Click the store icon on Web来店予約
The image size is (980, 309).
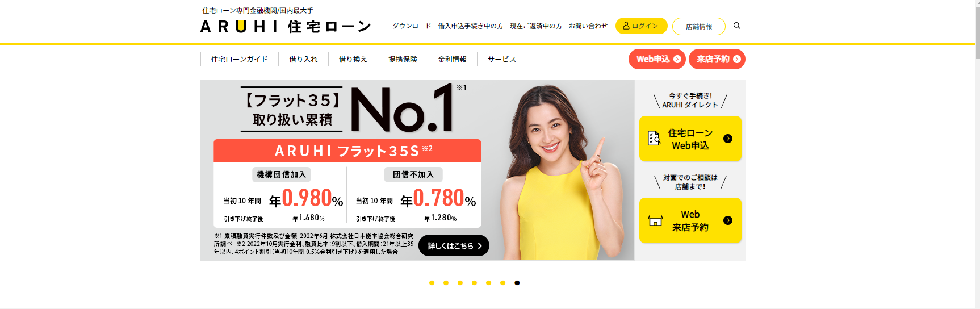pyautogui.click(x=655, y=220)
